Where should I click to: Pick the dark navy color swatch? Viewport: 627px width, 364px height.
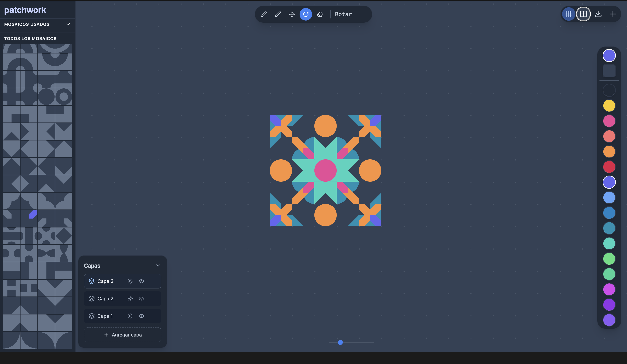point(609,90)
